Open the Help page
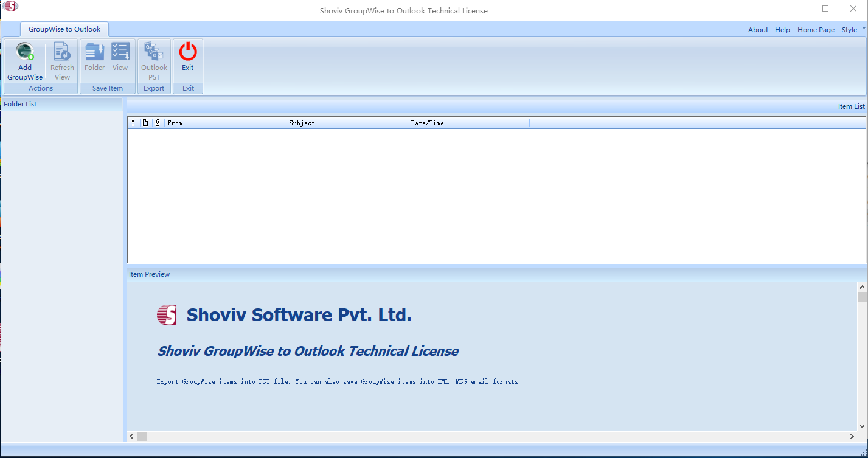Screen dimensions: 868x458 pos(782,29)
